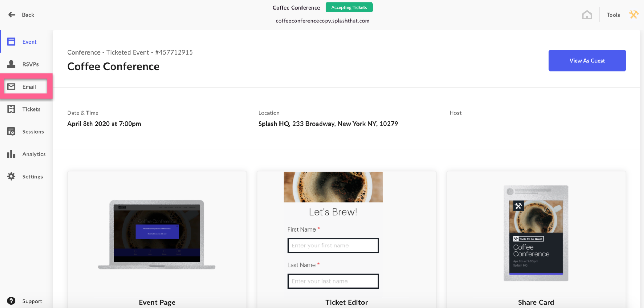The width and height of the screenshot is (644, 308).
Task: Open the Tickets section
Action: click(31, 109)
